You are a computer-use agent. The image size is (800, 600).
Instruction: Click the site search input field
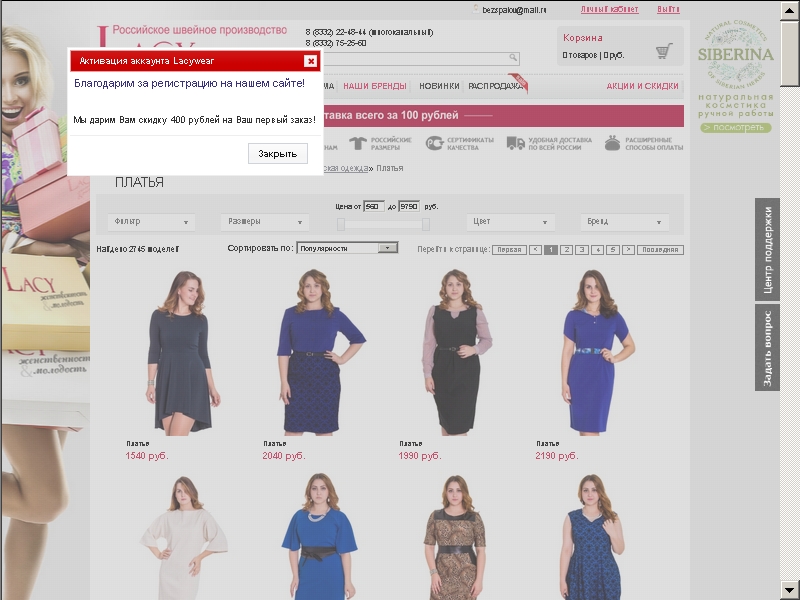click(x=416, y=58)
